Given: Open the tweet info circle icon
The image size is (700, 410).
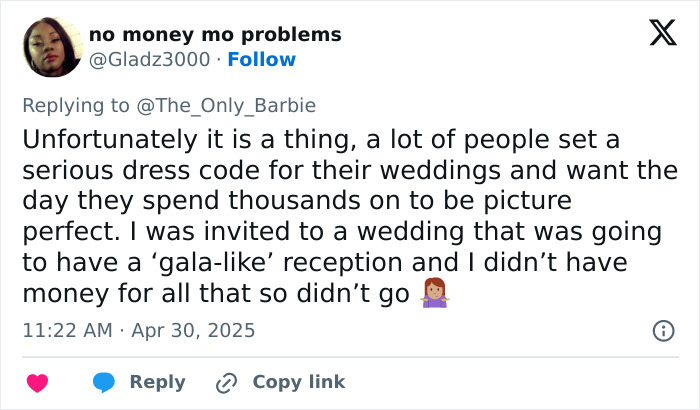Looking at the screenshot, I should 662,330.
